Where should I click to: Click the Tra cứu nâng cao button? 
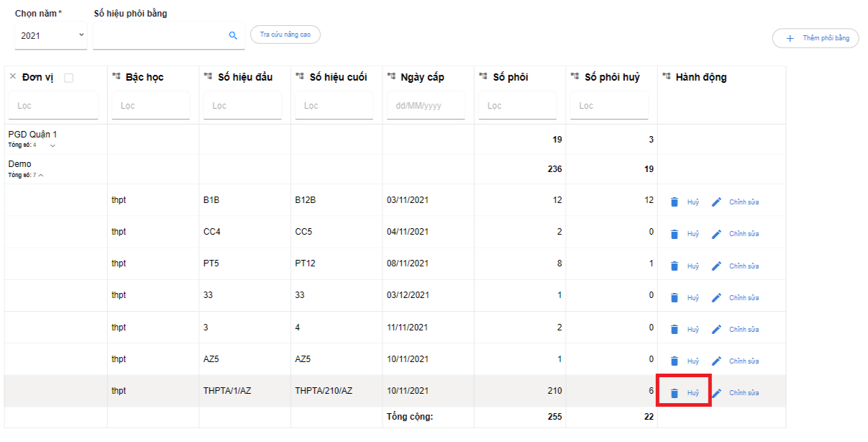285,35
